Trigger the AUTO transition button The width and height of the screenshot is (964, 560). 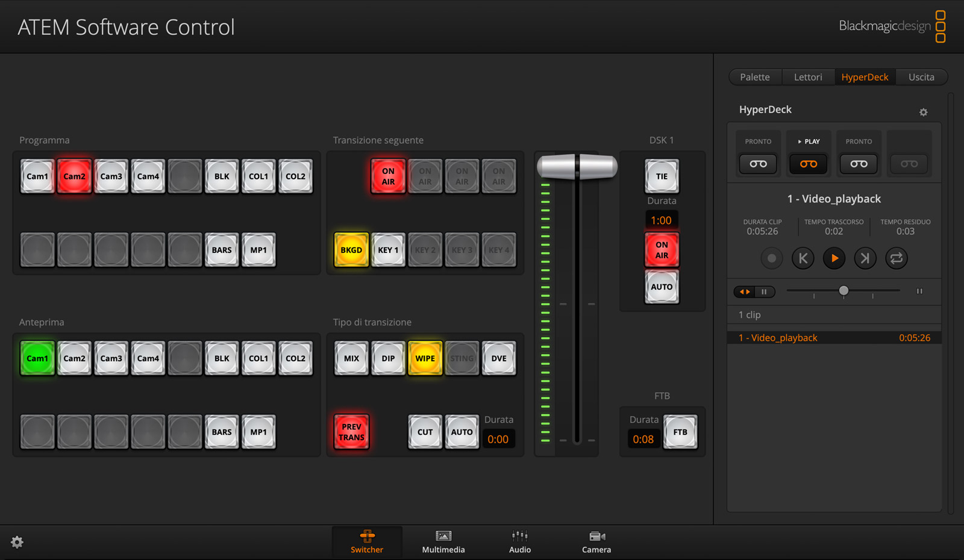[x=462, y=432]
